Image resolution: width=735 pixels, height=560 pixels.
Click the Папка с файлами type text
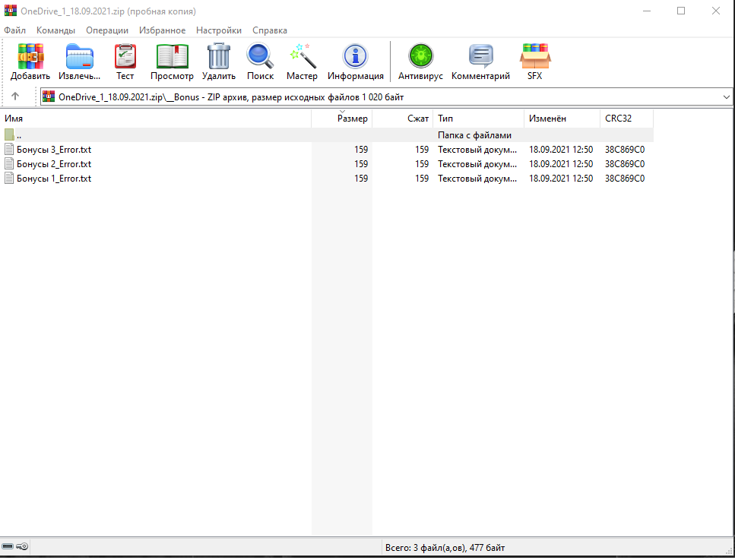coord(474,135)
